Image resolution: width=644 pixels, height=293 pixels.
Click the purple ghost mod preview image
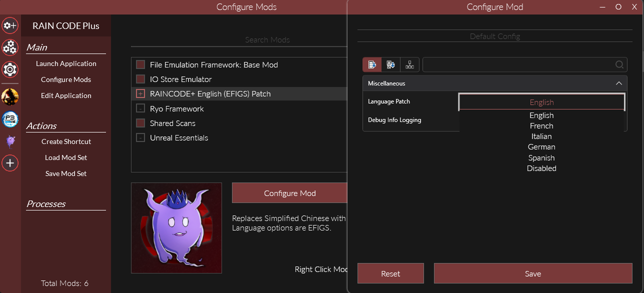pos(176,228)
